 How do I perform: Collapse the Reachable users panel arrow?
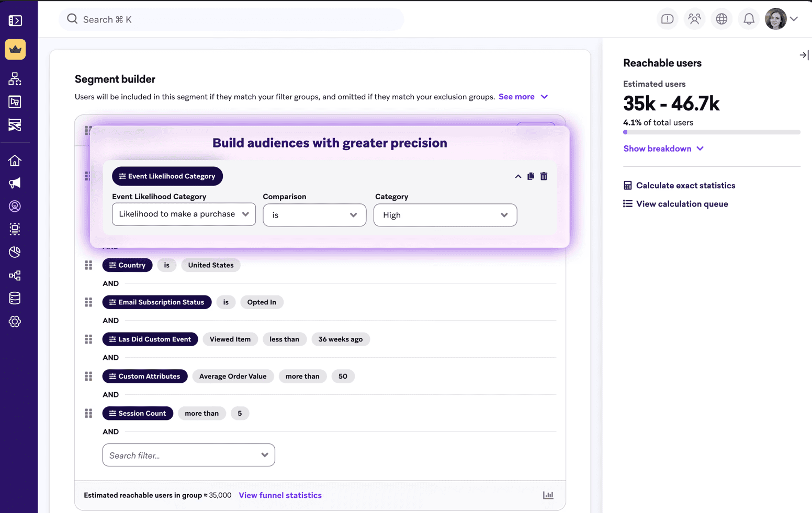[x=804, y=55]
